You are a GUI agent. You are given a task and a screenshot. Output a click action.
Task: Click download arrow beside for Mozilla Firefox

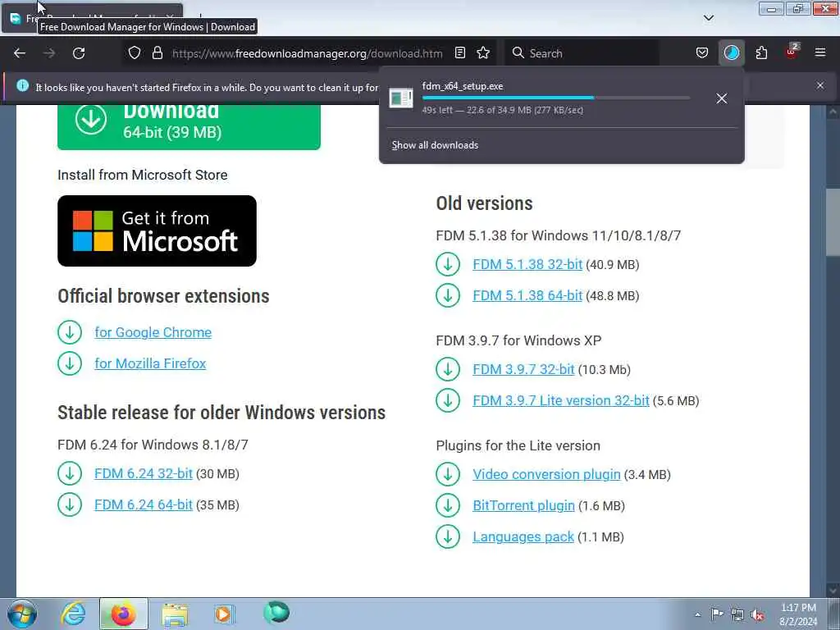tap(70, 363)
